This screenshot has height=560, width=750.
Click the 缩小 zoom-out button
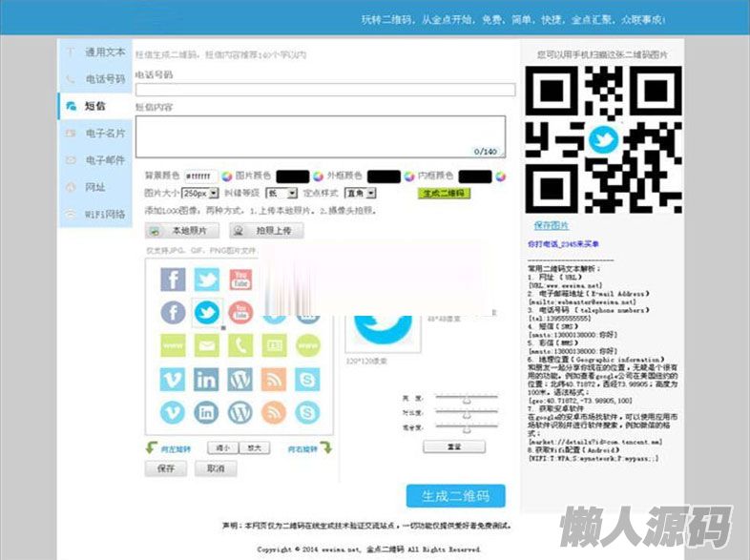pos(223,448)
